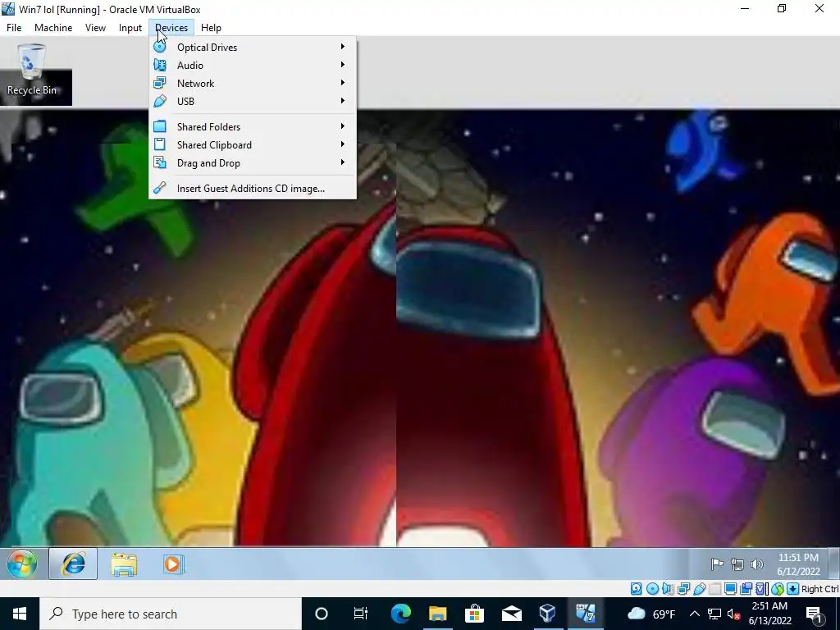Click the muted host volume icon

pos(734,614)
